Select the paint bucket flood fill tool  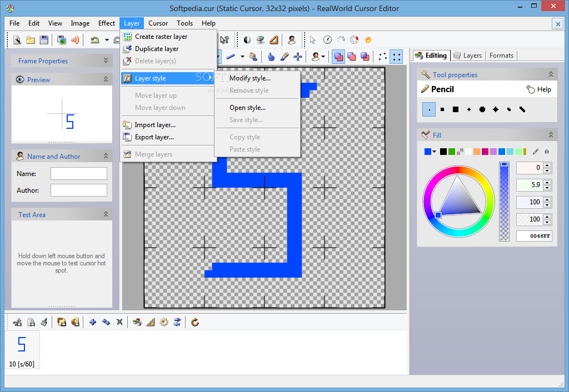tap(253, 57)
